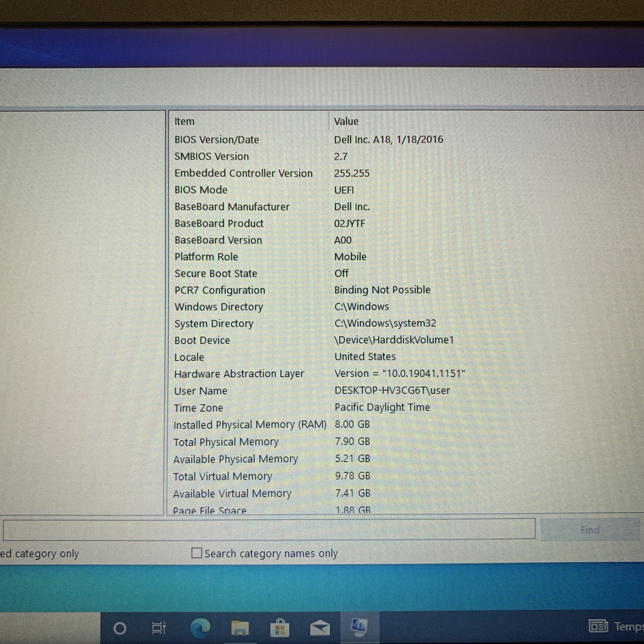Select the User Name row

406,391
